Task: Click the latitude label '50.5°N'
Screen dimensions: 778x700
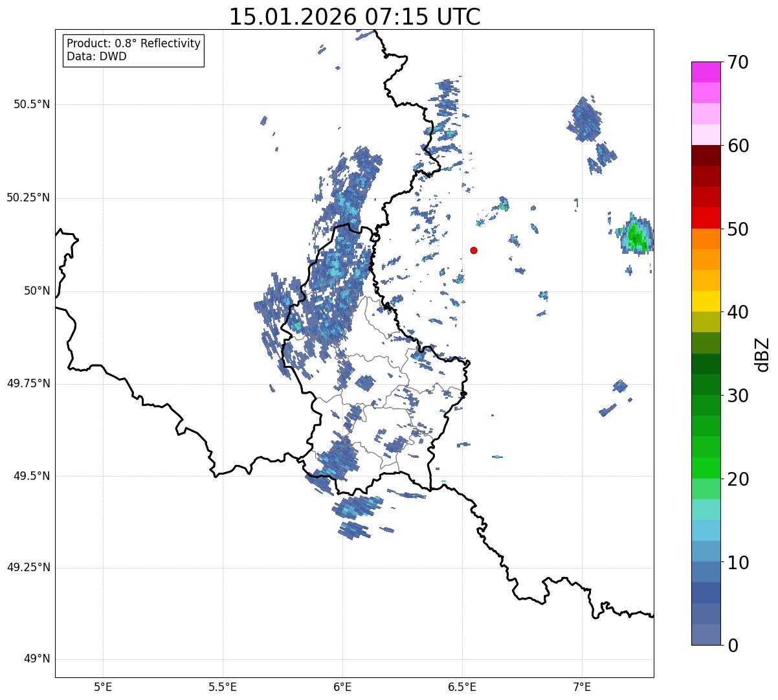Action: pyautogui.click(x=32, y=104)
